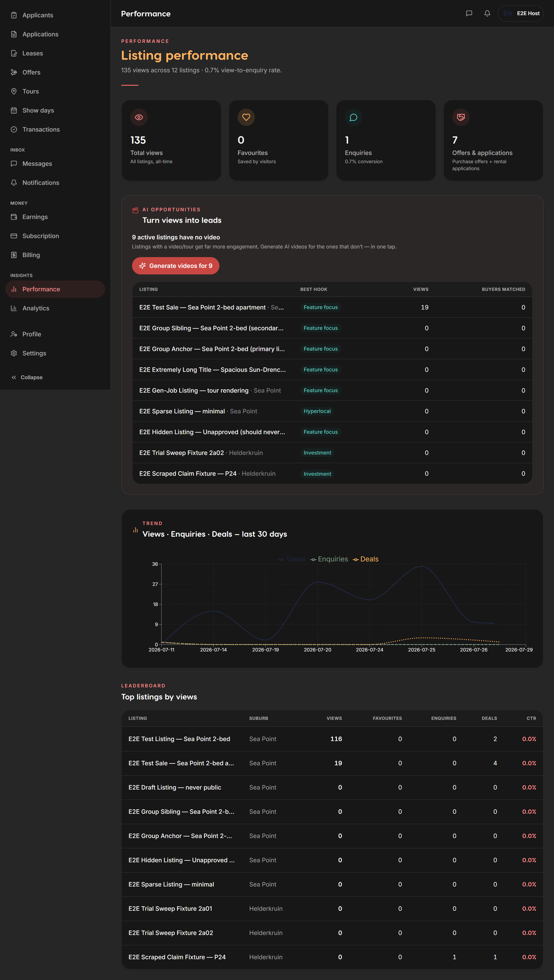Click the Offers handshake icon in sidebar
The image size is (554, 980).
tap(14, 72)
